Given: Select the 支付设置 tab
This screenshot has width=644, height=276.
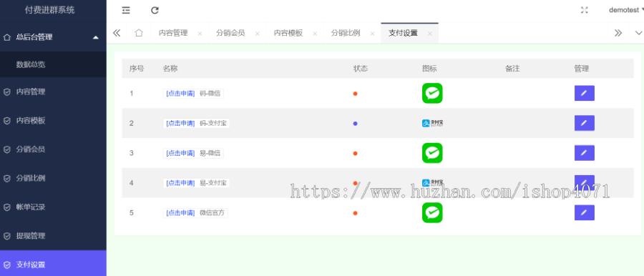Looking at the screenshot, I should pyautogui.click(x=404, y=34).
